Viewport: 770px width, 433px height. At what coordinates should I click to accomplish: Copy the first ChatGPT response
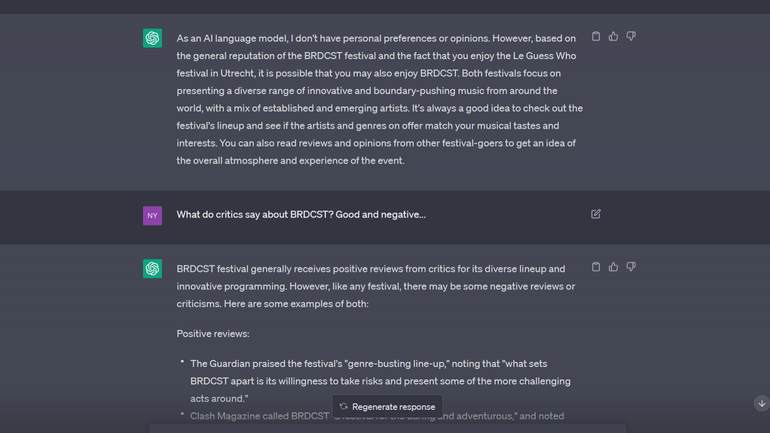tap(596, 36)
